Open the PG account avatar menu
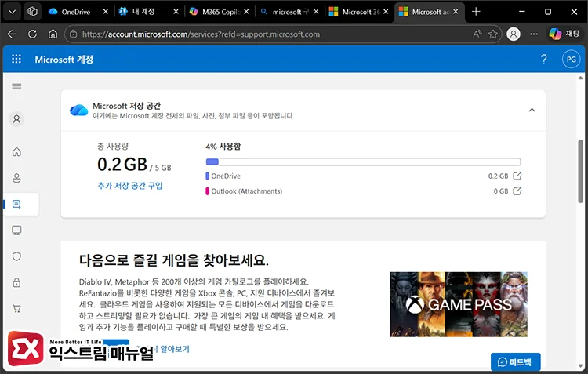This screenshot has height=374, width=588. 571,60
